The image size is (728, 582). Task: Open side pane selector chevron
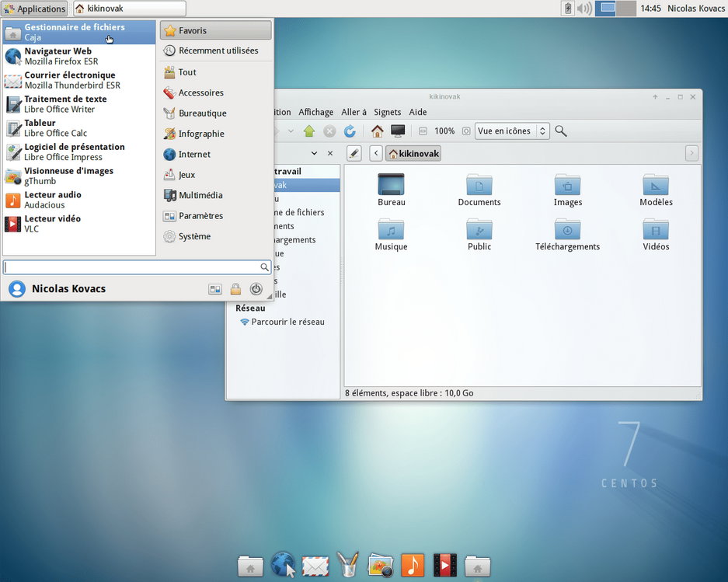(315, 153)
